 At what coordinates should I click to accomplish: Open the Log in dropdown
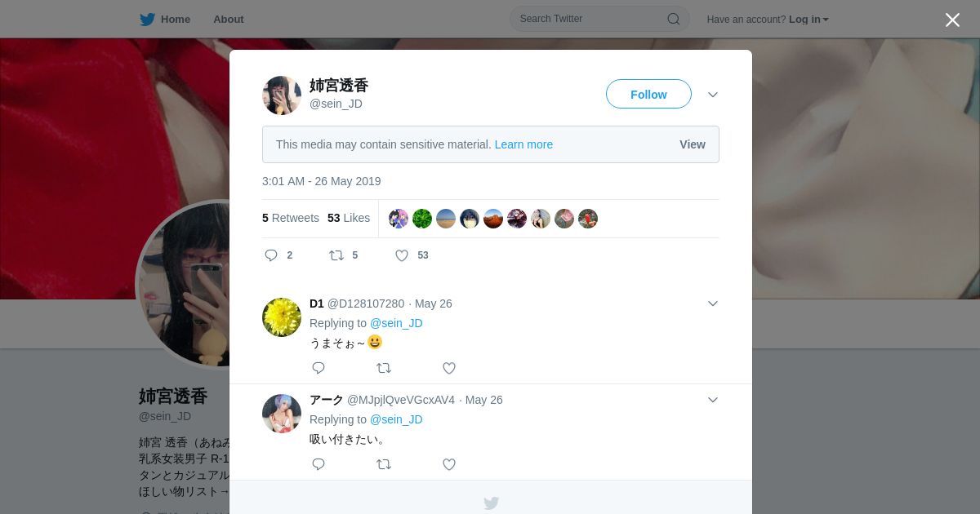tap(808, 20)
